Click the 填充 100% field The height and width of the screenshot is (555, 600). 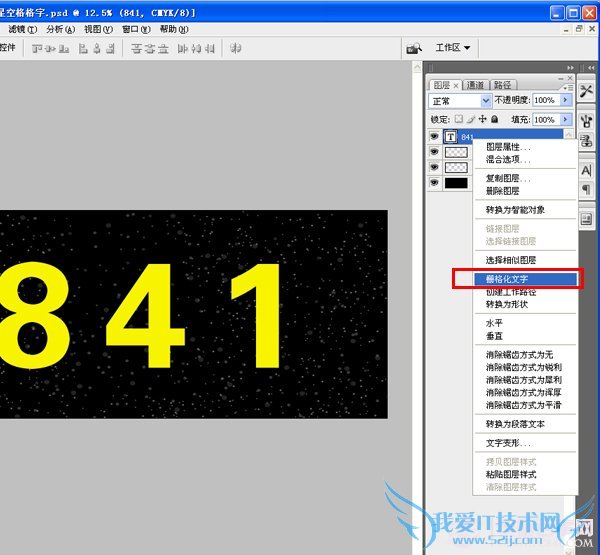click(x=546, y=119)
